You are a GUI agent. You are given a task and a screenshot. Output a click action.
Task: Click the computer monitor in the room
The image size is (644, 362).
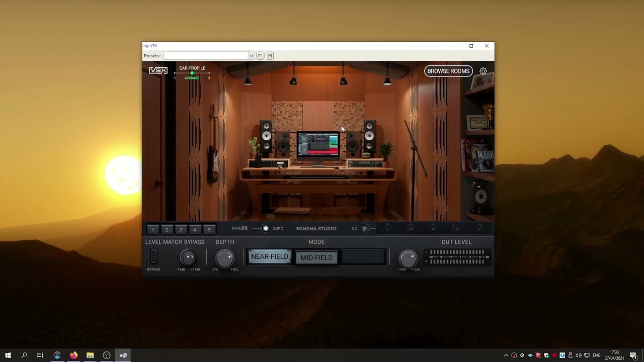318,145
